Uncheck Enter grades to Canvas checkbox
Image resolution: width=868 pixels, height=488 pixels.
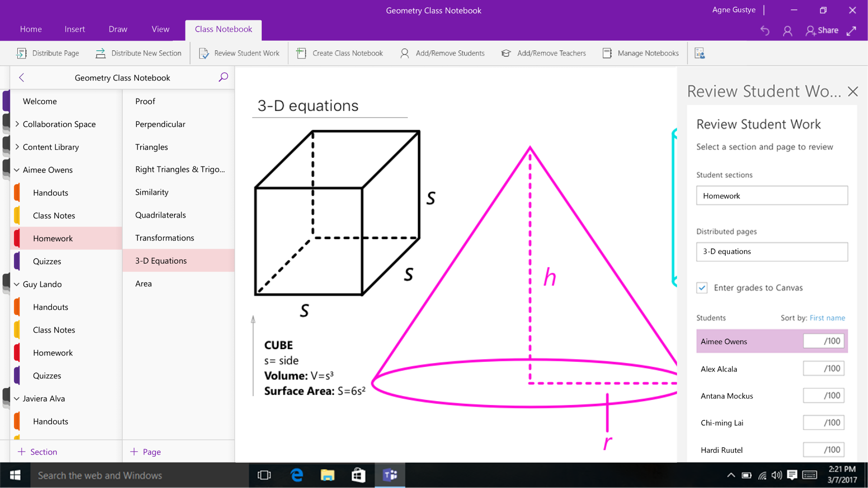pos(702,288)
